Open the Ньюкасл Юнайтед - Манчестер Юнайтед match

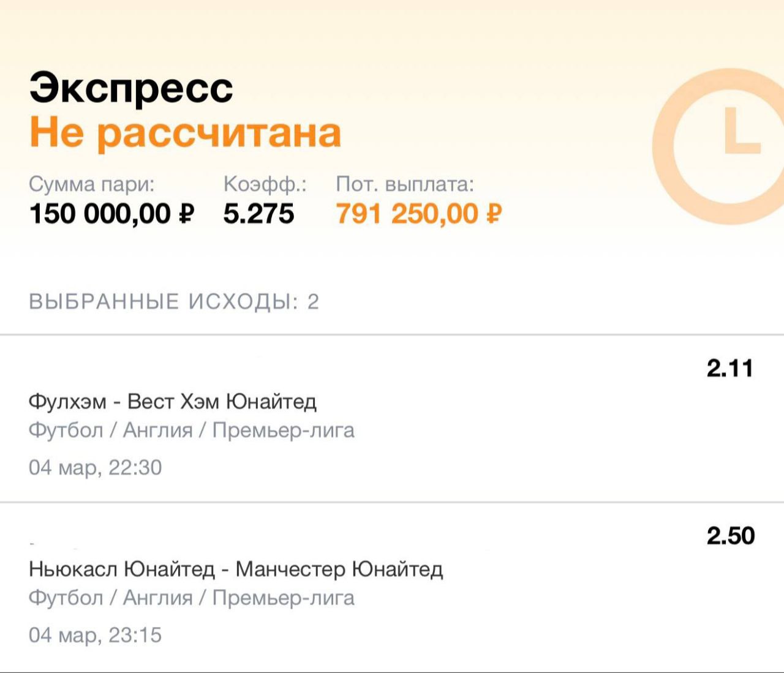tap(235, 570)
